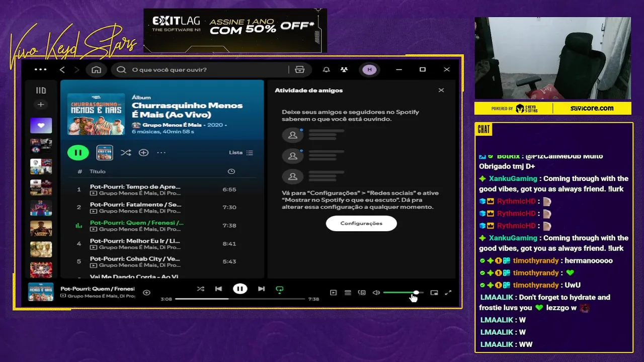Go forward with the right arrow
Image resolution: width=644 pixels, height=362 pixels.
pos(77,69)
